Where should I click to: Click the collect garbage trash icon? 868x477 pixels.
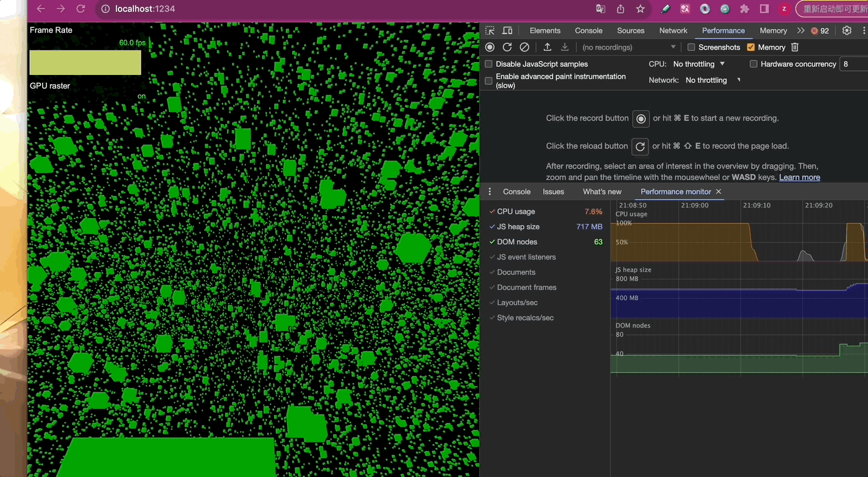point(795,47)
